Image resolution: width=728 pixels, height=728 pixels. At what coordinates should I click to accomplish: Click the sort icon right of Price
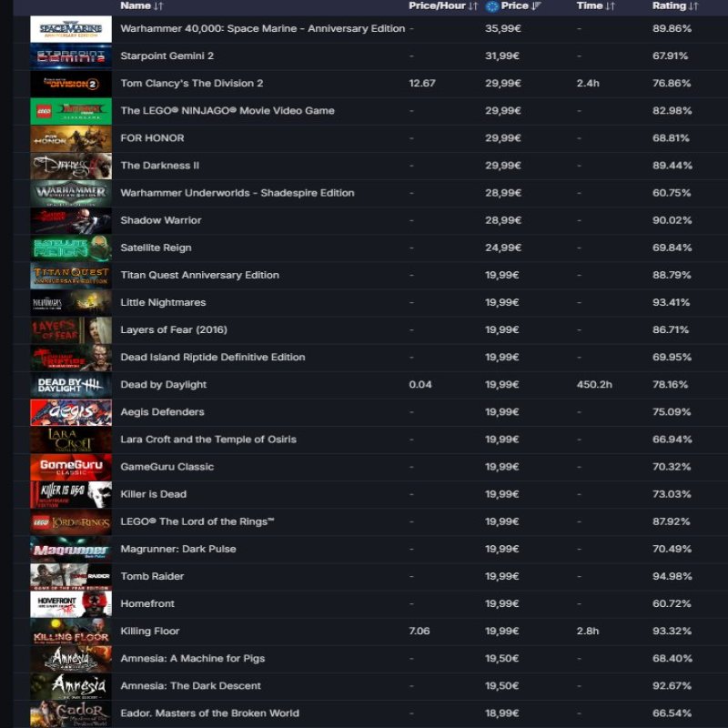536,6
